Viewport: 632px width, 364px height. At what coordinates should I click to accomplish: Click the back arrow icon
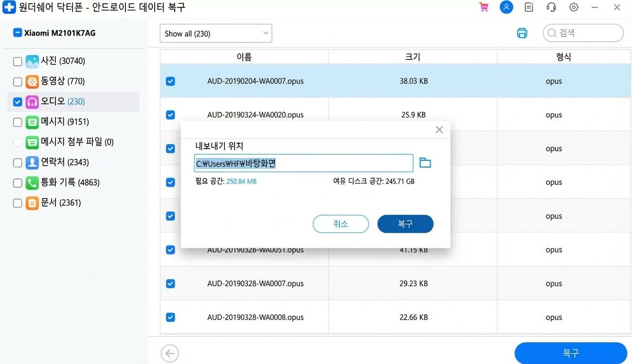coord(170,354)
